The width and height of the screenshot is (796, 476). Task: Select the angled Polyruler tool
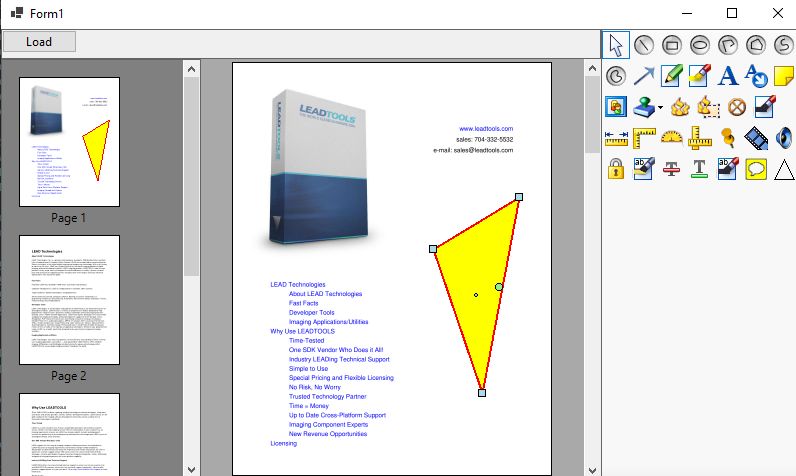coord(644,138)
